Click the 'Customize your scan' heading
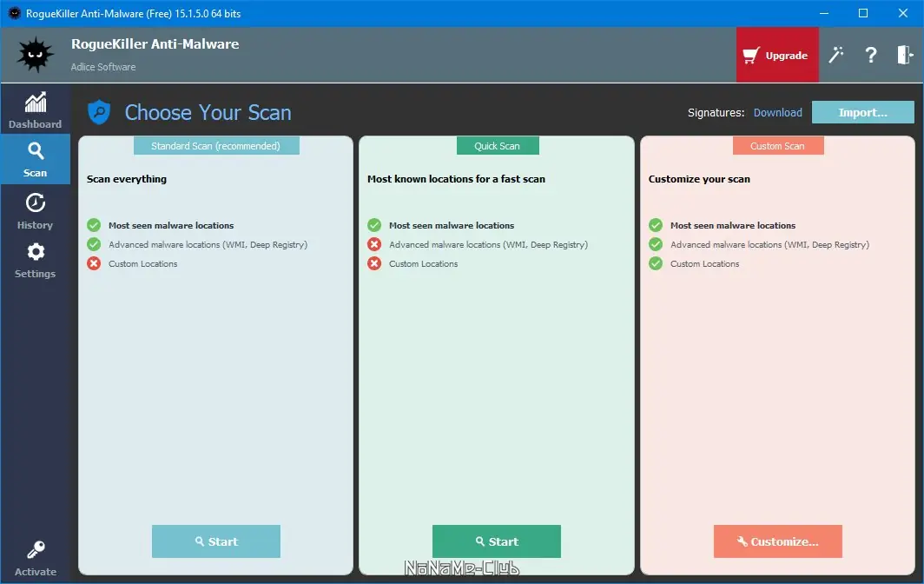The width and height of the screenshot is (924, 584). [x=699, y=179]
